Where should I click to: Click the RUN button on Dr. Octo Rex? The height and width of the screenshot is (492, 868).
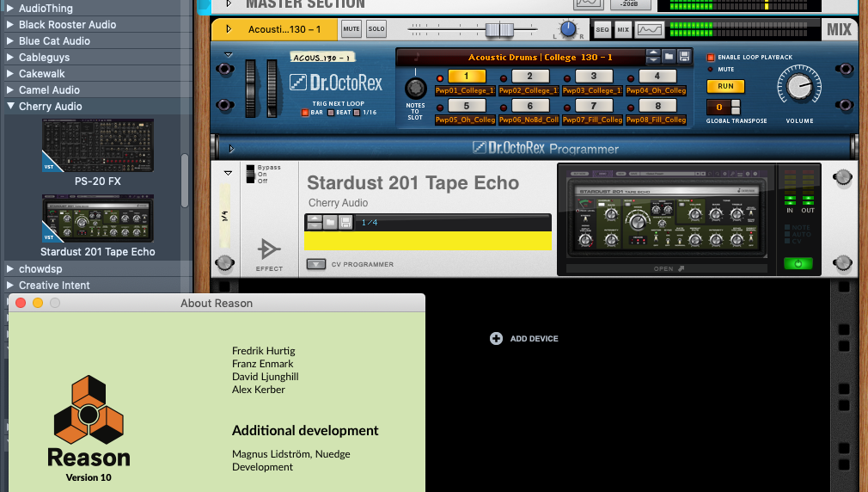coord(725,86)
